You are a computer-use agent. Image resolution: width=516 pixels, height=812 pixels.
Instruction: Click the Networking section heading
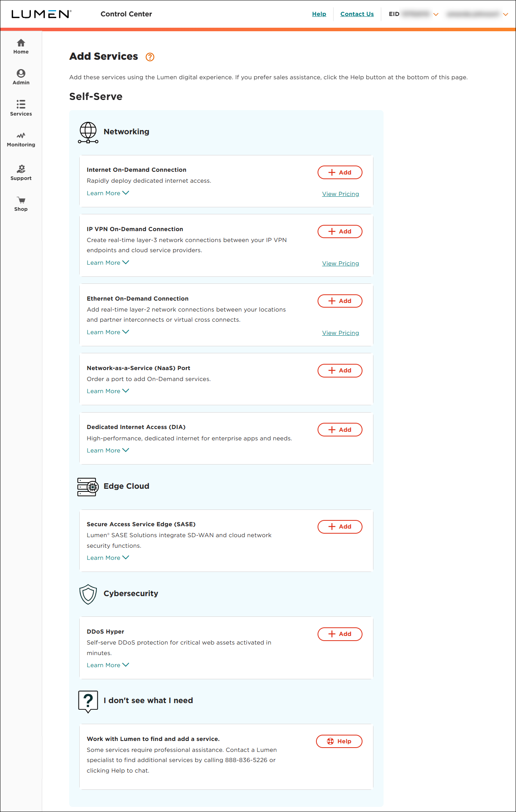click(x=126, y=132)
